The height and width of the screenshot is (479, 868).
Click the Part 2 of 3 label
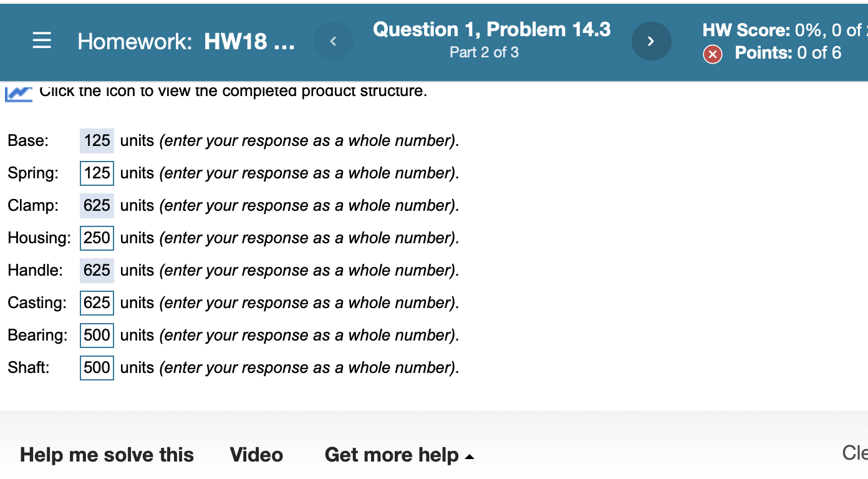[x=484, y=52]
